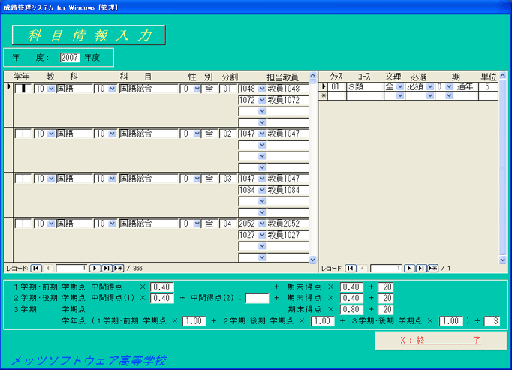This screenshot has width=512, height=370.
Task: Go to next record in class list navigator
Action: coord(409,268)
